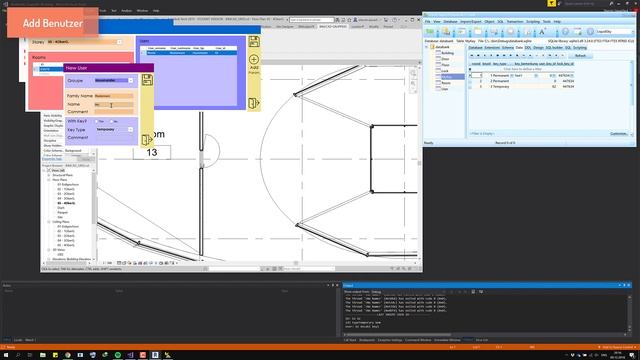Open Tools menu in SQLite window
This screenshot has height=360, width=640.
click(x=547, y=22)
